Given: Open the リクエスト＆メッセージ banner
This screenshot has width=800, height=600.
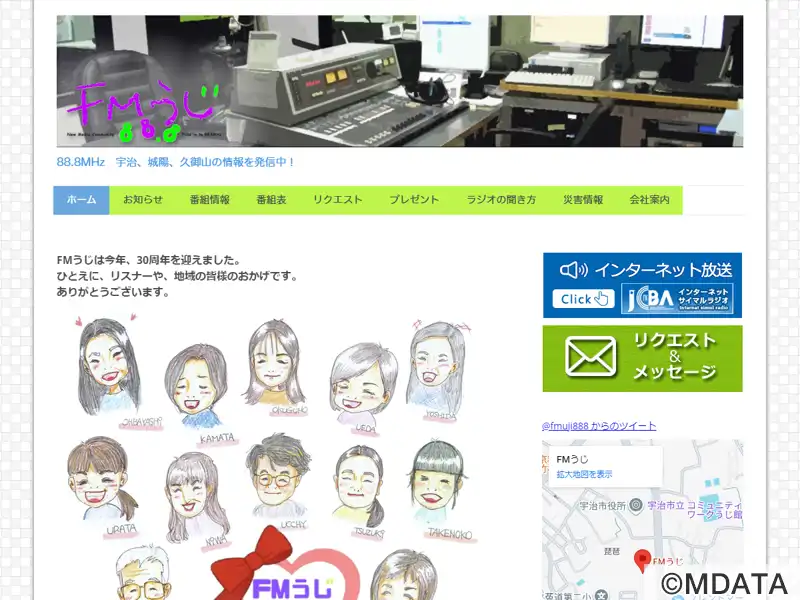Looking at the screenshot, I should (x=642, y=359).
